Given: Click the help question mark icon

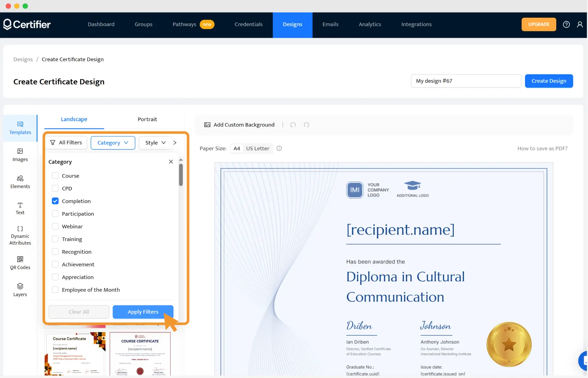Looking at the screenshot, I should [x=566, y=24].
